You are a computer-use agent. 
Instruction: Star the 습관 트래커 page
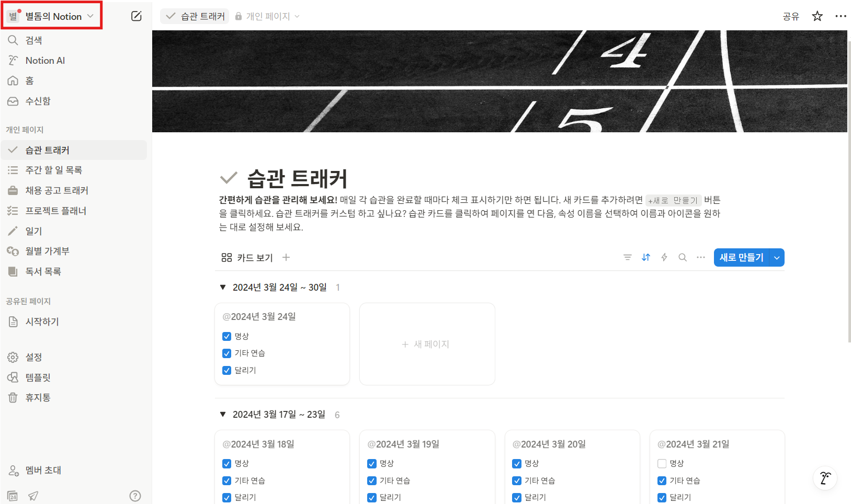(816, 16)
